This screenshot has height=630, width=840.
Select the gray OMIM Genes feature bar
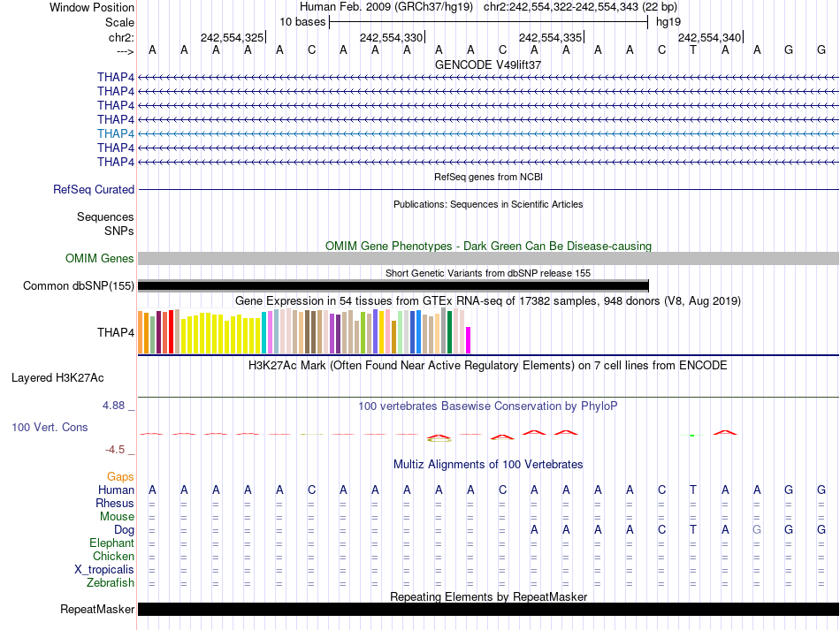488,259
